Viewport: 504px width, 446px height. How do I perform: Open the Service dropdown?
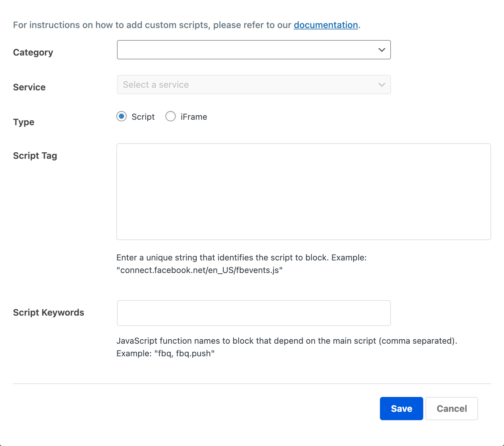click(254, 85)
